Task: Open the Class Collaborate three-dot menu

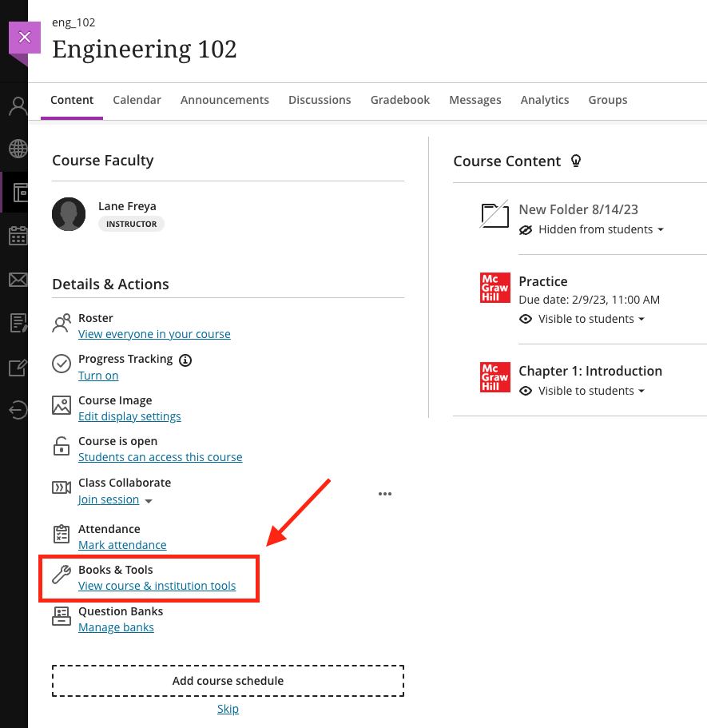Action: pos(385,494)
